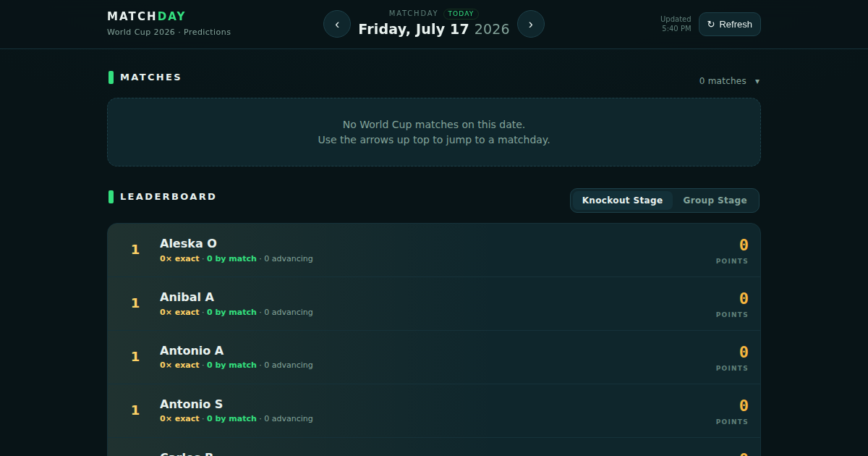
Task: Select Antonio A in the leaderboard
Action: (434, 358)
